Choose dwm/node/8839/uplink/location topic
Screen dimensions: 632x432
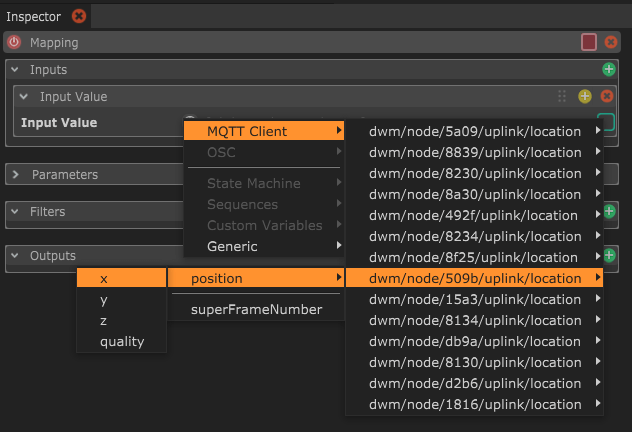click(x=474, y=152)
